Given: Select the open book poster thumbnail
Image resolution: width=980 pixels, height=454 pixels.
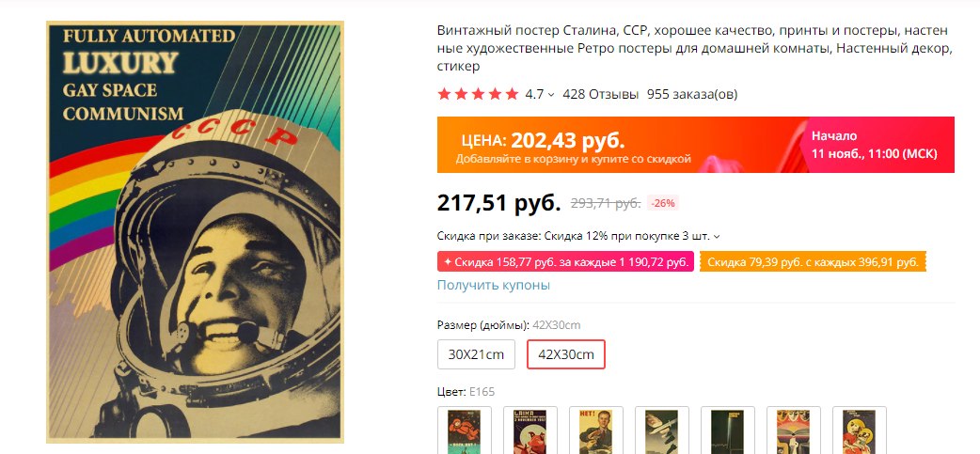Looking at the screenshot, I should coord(794,431).
